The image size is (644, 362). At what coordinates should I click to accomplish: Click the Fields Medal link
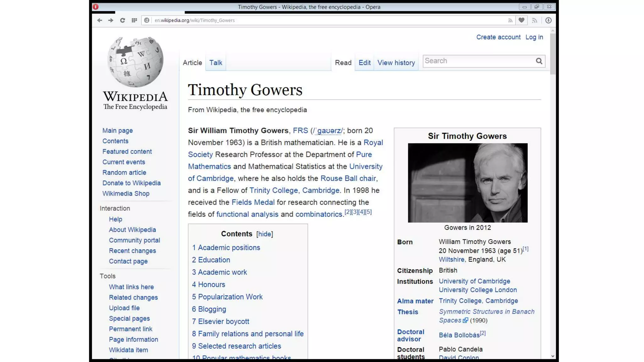coord(253,202)
